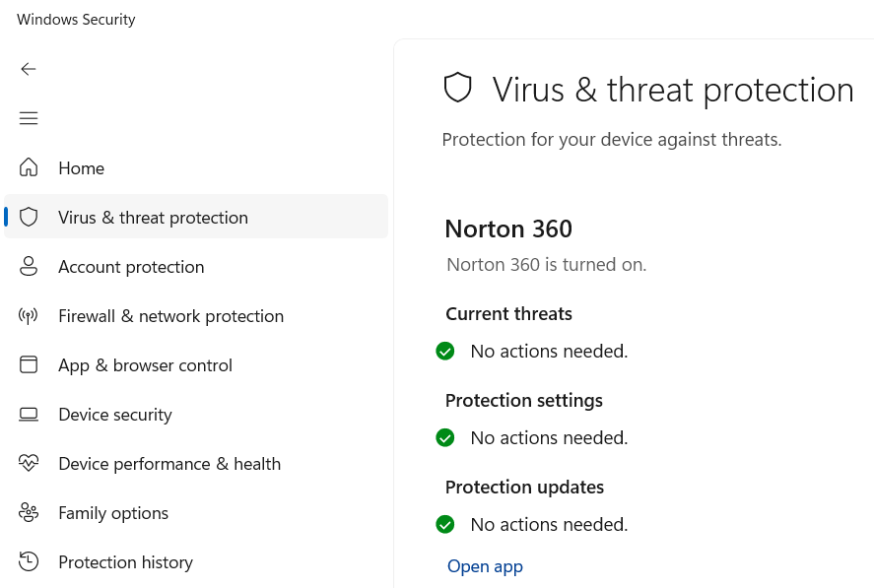
Task: Click the shield icon next to Virus & threat protection
Action: pyautogui.click(x=29, y=217)
